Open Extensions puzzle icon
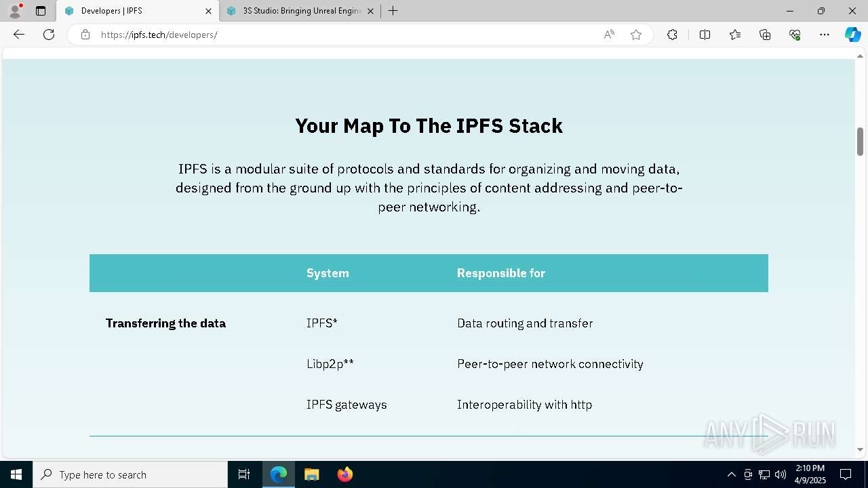Image resolution: width=868 pixels, height=488 pixels. (672, 35)
